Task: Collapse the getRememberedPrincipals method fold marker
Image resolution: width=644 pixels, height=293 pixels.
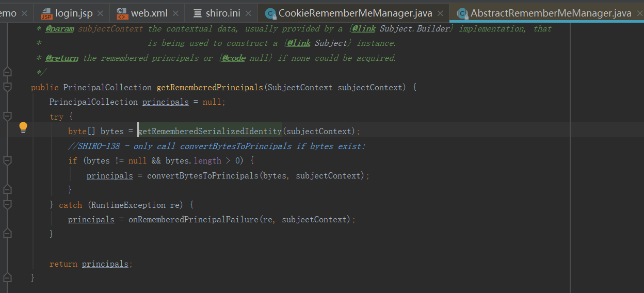Action: pyautogui.click(x=7, y=87)
